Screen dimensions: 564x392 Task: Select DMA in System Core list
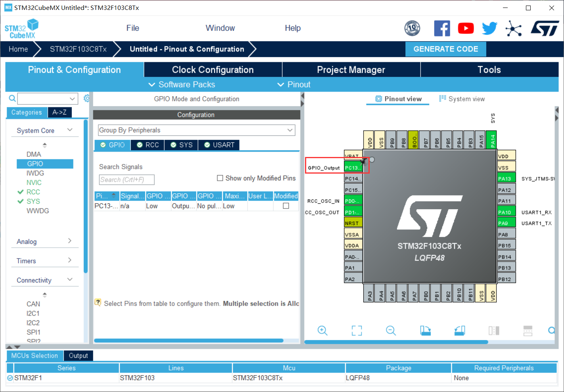pos(34,154)
